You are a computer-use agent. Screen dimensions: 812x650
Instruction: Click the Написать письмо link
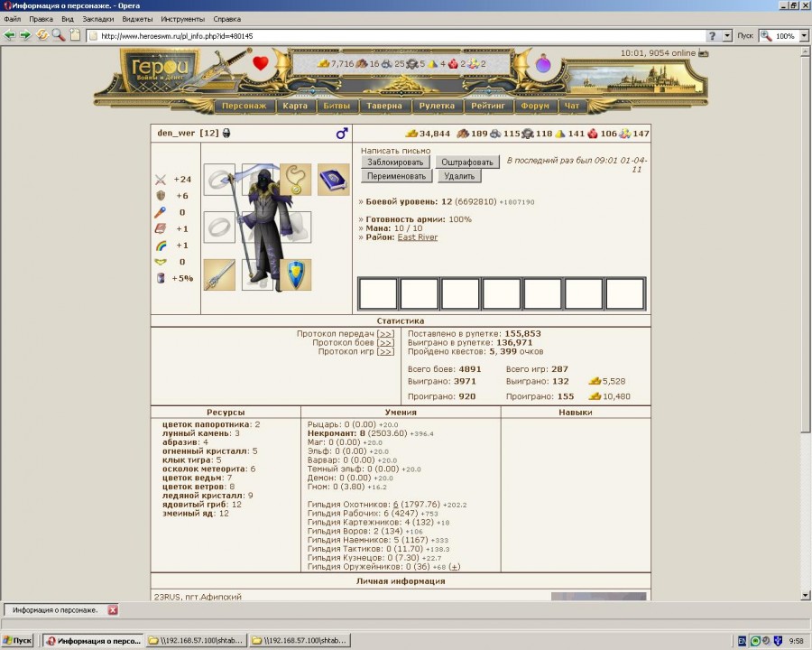tap(396, 151)
